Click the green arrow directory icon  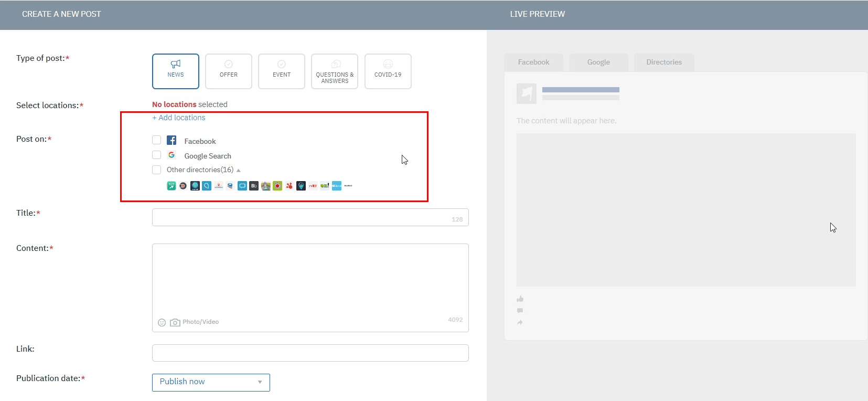point(172,186)
